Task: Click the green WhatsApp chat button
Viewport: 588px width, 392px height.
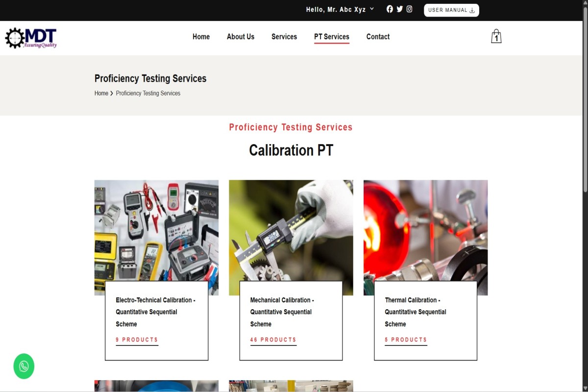Action: 24,366
